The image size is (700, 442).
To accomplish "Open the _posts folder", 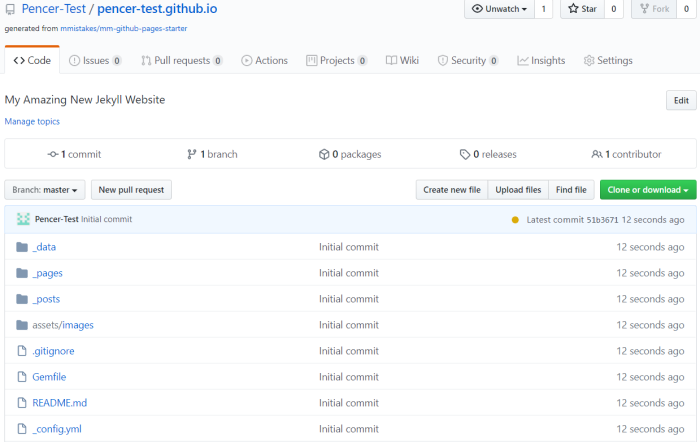I will (46, 299).
